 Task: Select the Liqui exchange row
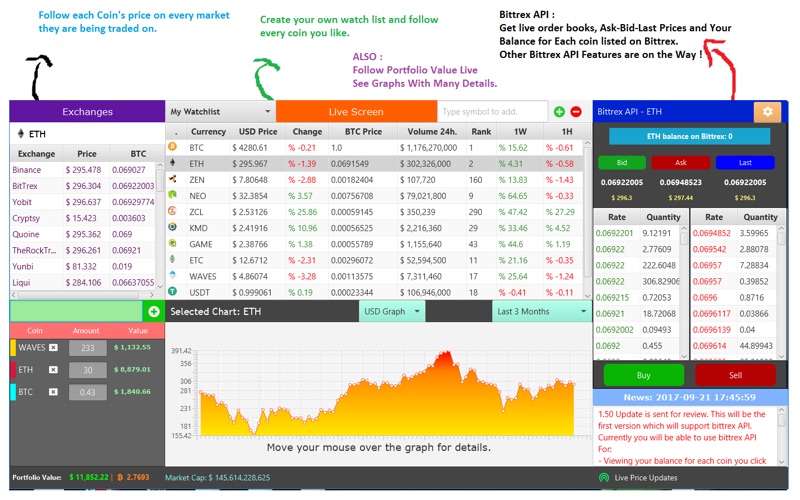pyautogui.click(x=83, y=282)
